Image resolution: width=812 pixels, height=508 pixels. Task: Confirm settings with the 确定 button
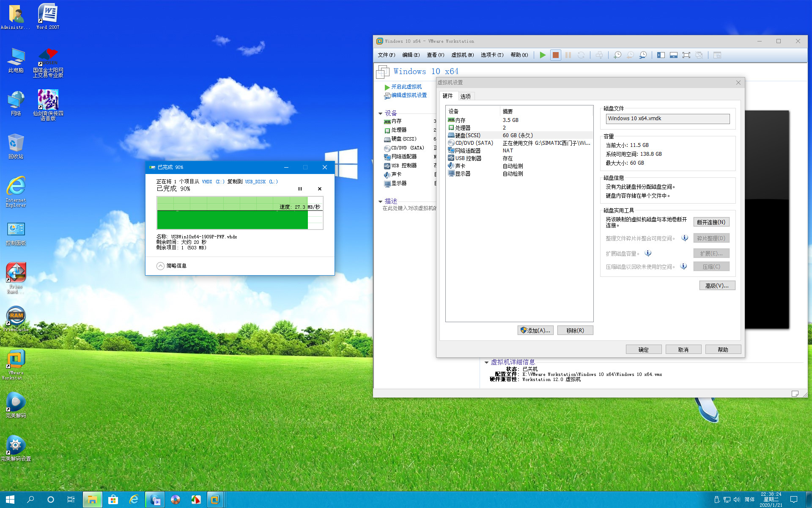point(644,350)
